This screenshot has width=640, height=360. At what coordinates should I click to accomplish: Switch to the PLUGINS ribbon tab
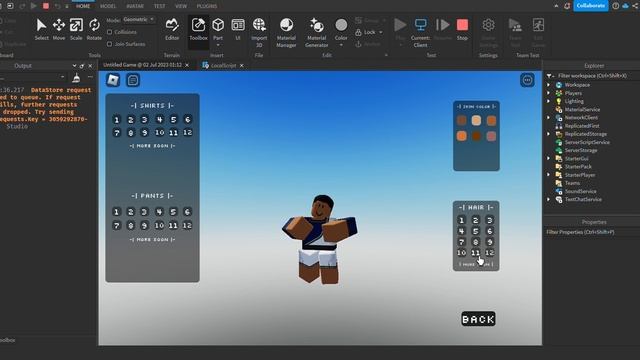coord(207,6)
